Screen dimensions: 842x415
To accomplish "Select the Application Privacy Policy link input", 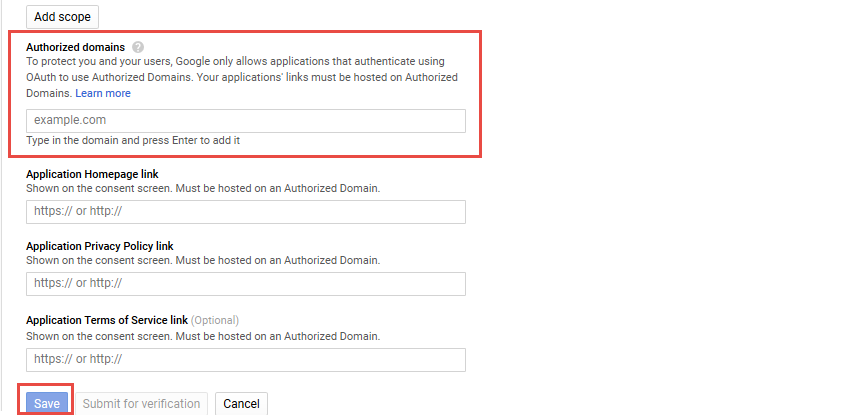I will click(246, 284).
